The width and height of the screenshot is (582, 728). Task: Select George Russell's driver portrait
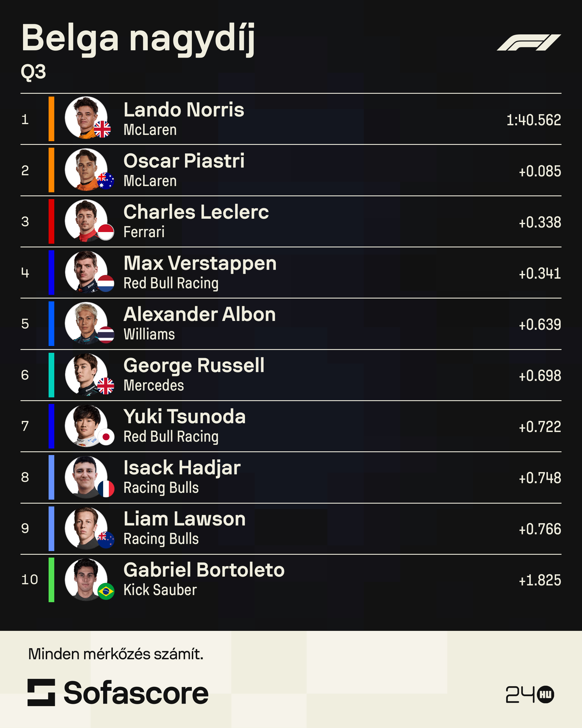pyautogui.click(x=86, y=374)
